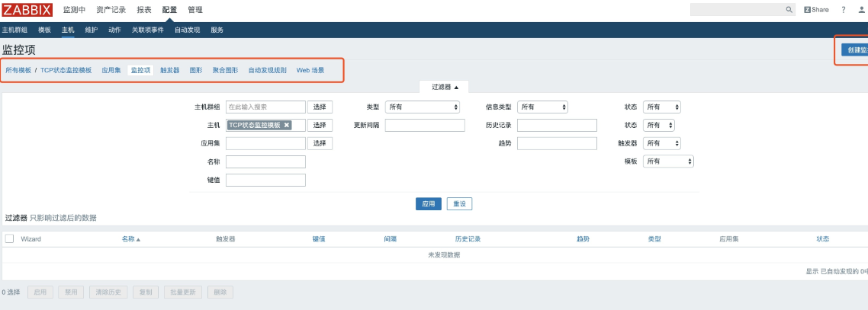The width and height of the screenshot is (868, 310).
Task: Open the 触发器 filter dropdown
Action: (x=661, y=143)
